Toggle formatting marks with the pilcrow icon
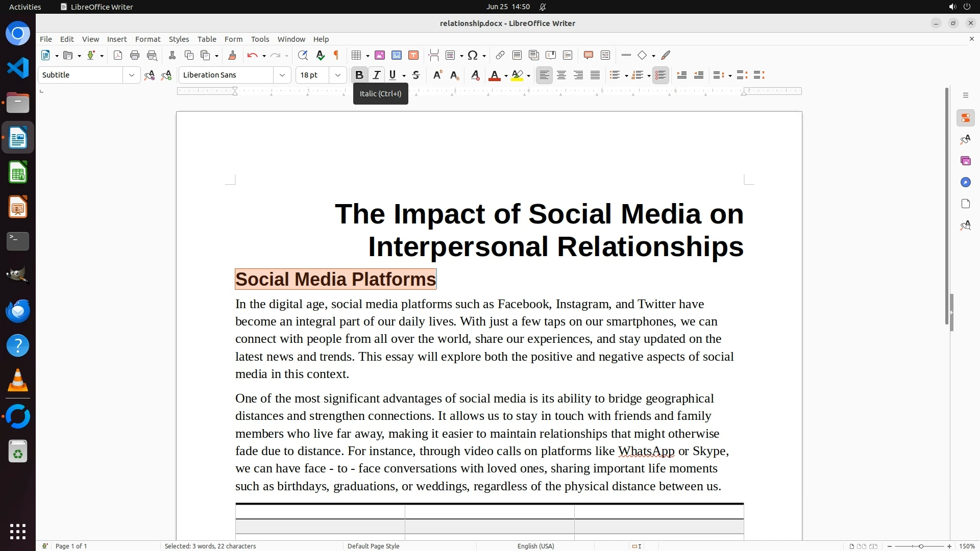 (336, 56)
